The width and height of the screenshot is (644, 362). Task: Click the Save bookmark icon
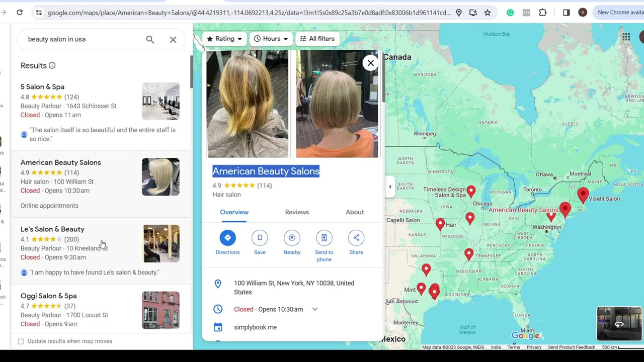[260, 238]
